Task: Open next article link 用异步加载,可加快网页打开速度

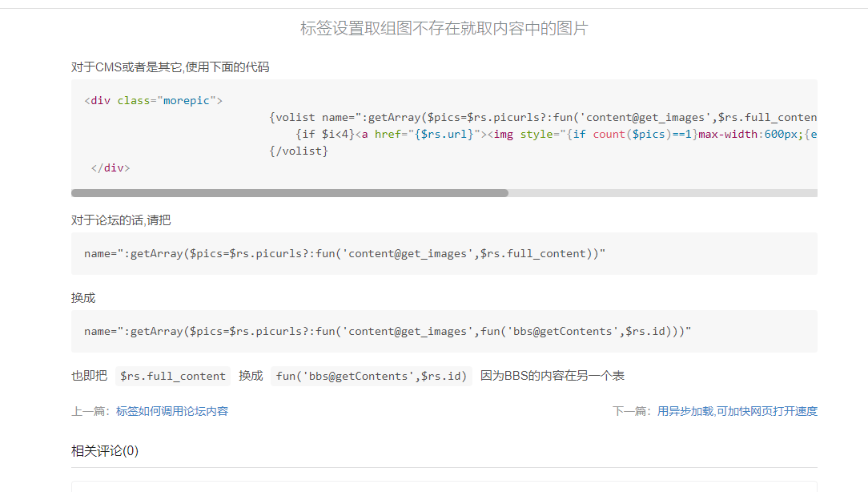Action: [737, 411]
